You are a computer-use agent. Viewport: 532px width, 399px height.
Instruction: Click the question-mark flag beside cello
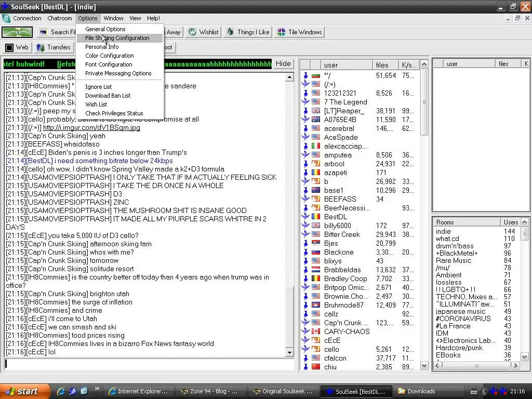[316, 349]
